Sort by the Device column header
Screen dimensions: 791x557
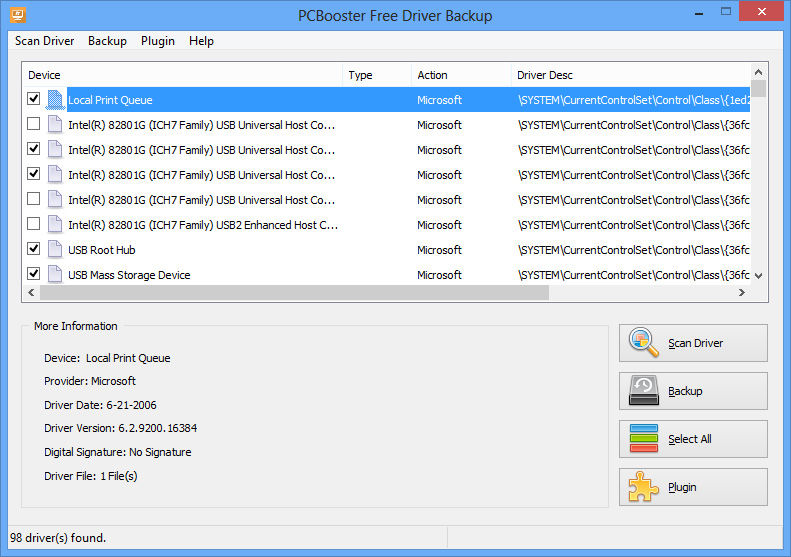[x=182, y=75]
